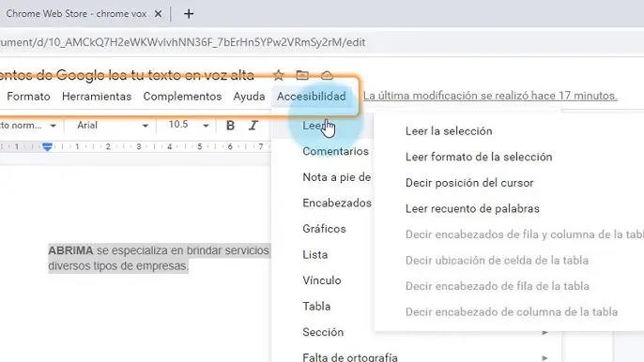Open last modification history link
Image resolution: width=644 pixels, height=362 pixels.
click(490, 96)
